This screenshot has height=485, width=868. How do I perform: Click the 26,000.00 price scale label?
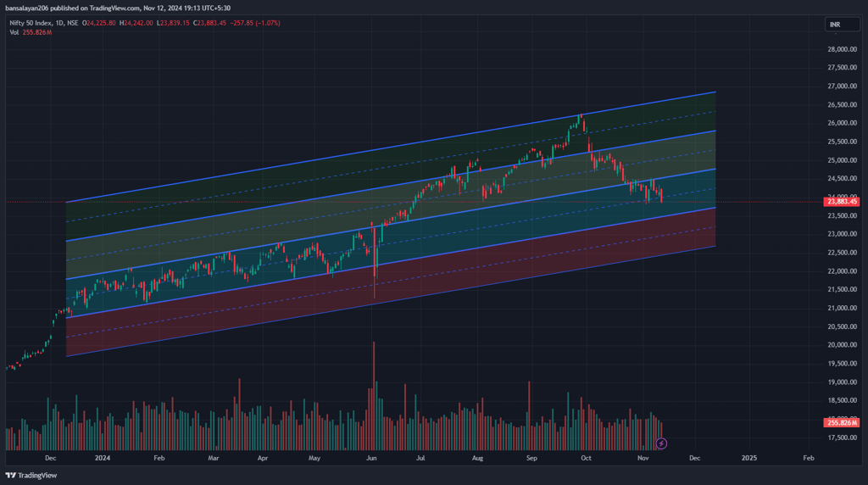click(x=842, y=123)
